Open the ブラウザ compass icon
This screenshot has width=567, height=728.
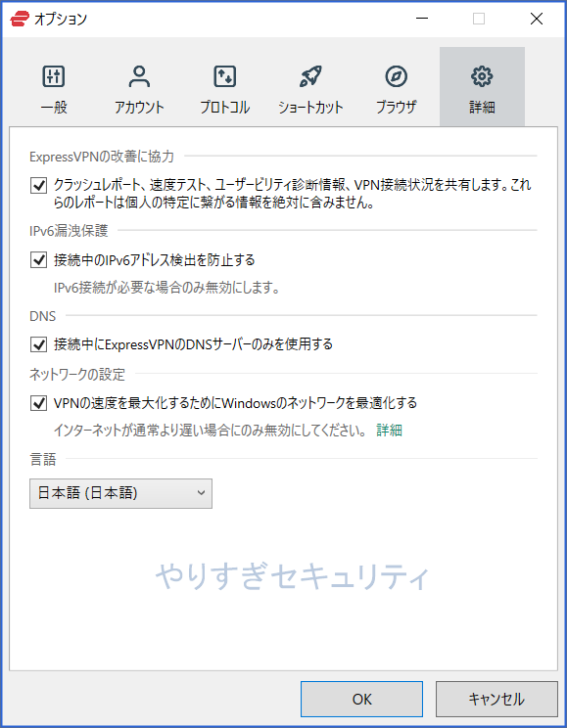[396, 76]
